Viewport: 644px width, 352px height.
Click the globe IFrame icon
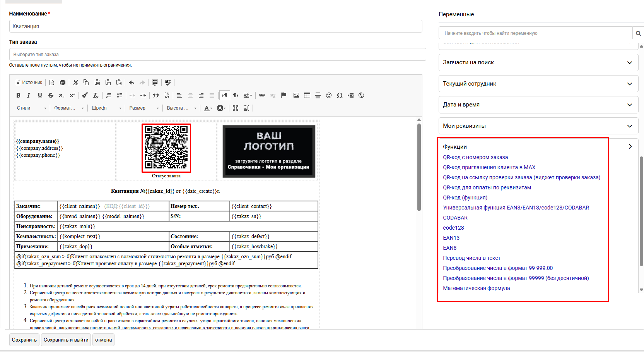coord(361,95)
